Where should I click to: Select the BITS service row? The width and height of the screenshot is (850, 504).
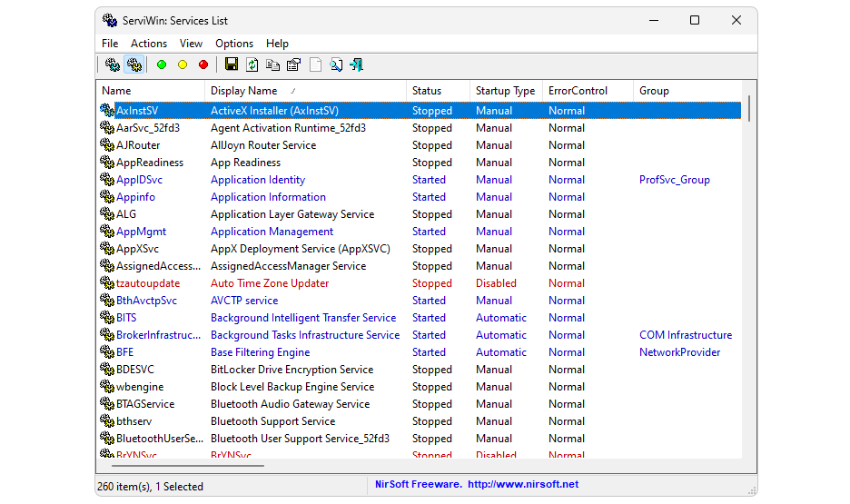coord(126,318)
